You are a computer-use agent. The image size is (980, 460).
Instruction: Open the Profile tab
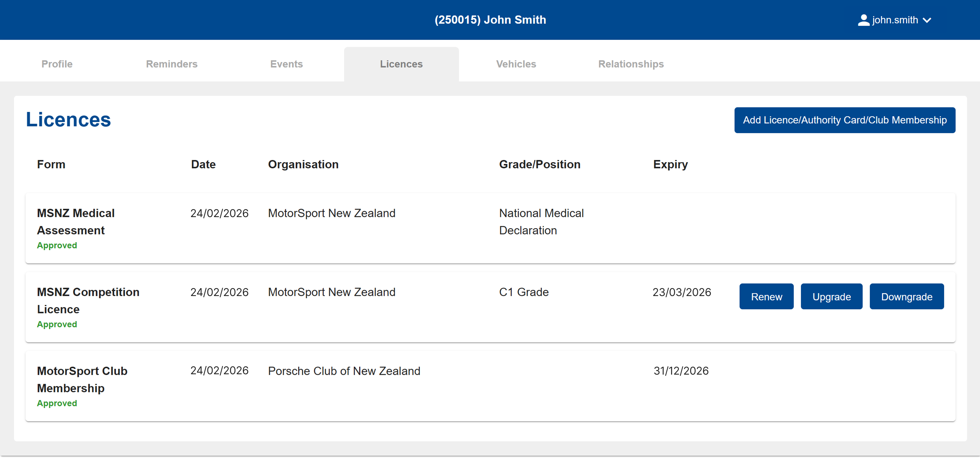57,64
